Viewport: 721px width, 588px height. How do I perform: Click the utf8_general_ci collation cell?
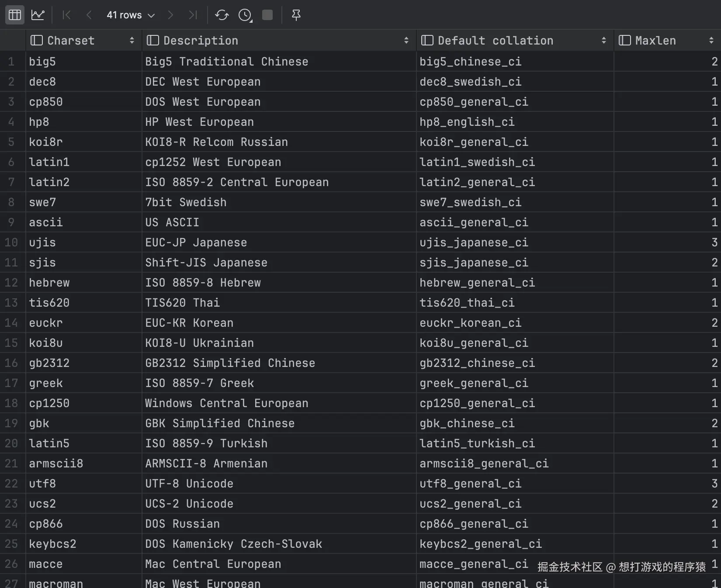tap(470, 484)
